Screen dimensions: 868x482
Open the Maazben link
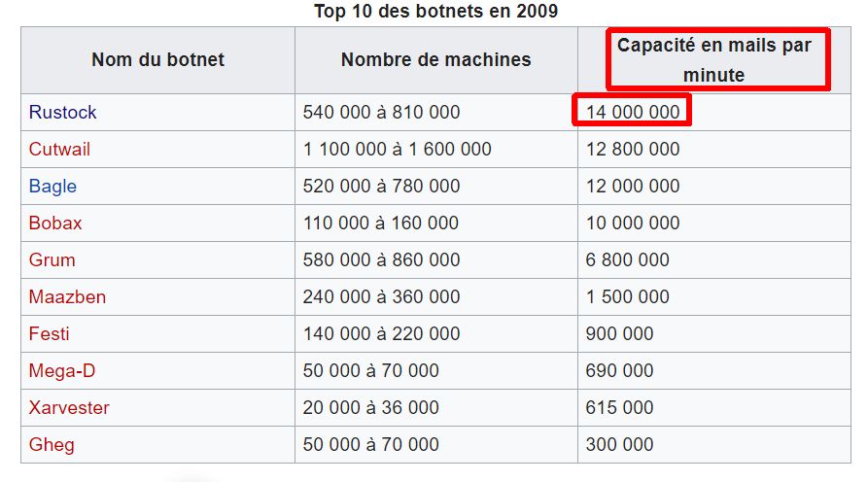tap(67, 297)
